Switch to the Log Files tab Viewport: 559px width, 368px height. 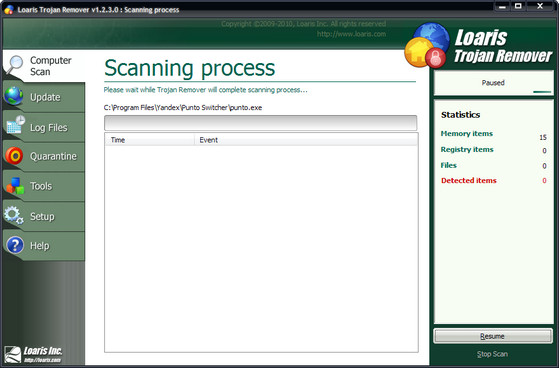(x=43, y=127)
